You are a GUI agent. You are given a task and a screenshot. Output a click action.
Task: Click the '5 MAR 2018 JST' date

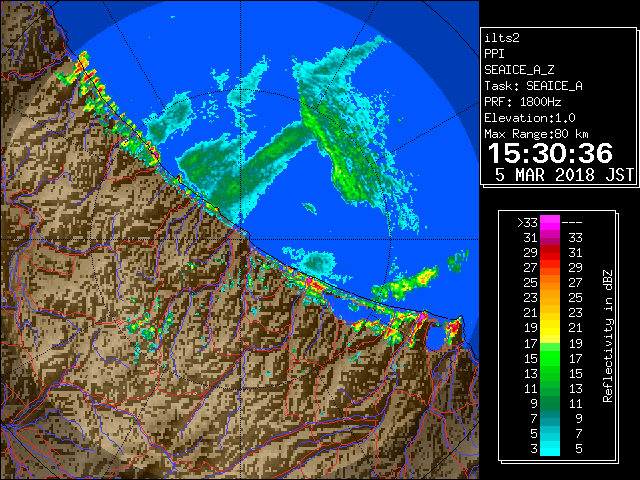(x=564, y=175)
